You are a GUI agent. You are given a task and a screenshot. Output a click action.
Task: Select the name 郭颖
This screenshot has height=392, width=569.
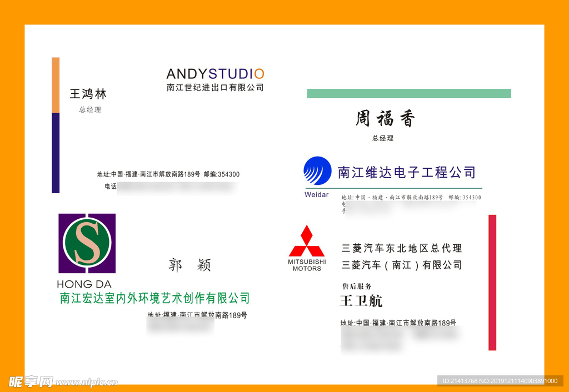[189, 265]
